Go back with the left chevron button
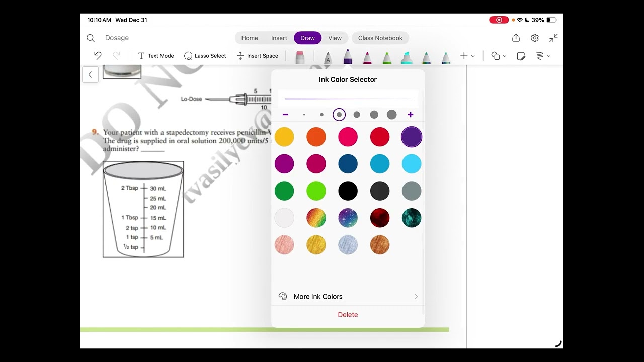Screen dimensions: 644x362 point(90,75)
